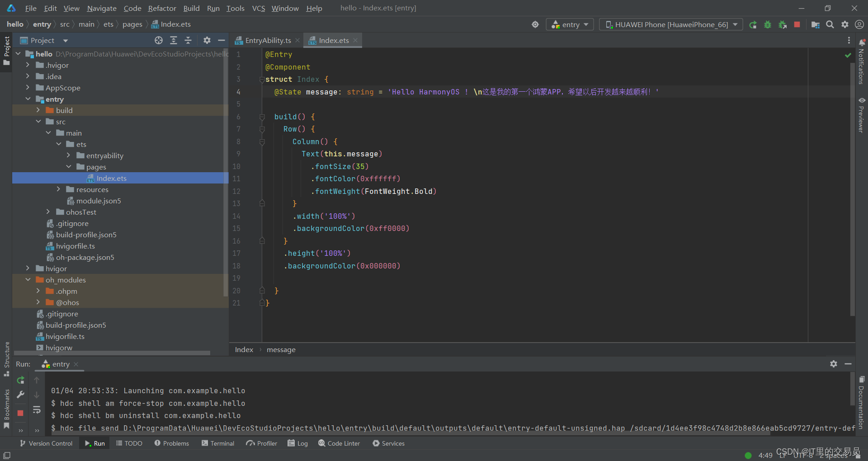This screenshot has height=461, width=868.
Task: Click the locate target crosshair toolbar icon
Action: 535,24
